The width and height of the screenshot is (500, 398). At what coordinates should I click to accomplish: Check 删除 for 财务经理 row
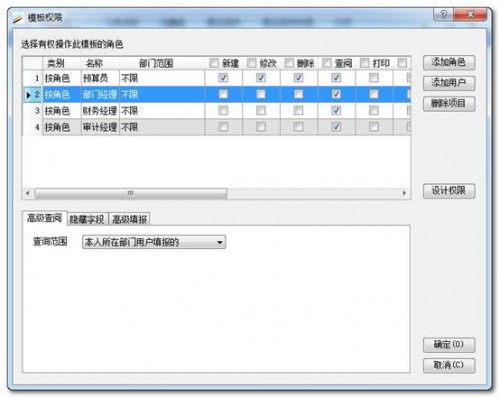point(298,110)
